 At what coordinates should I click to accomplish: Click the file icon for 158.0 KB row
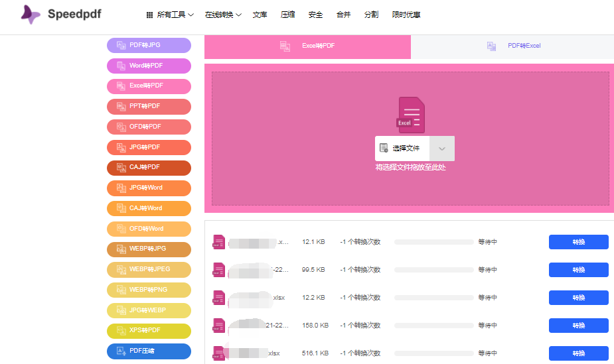click(x=219, y=326)
